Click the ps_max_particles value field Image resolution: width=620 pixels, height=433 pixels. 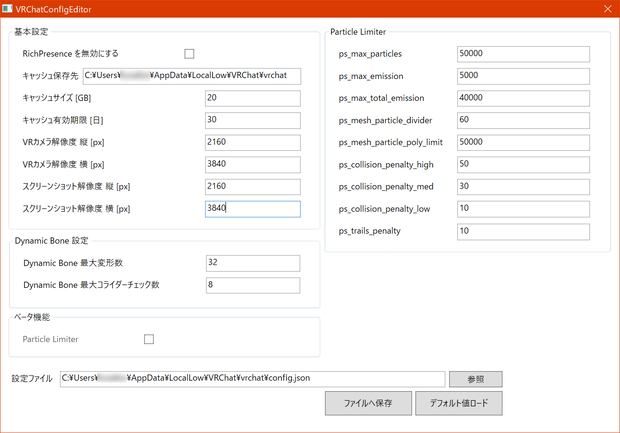pos(524,54)
